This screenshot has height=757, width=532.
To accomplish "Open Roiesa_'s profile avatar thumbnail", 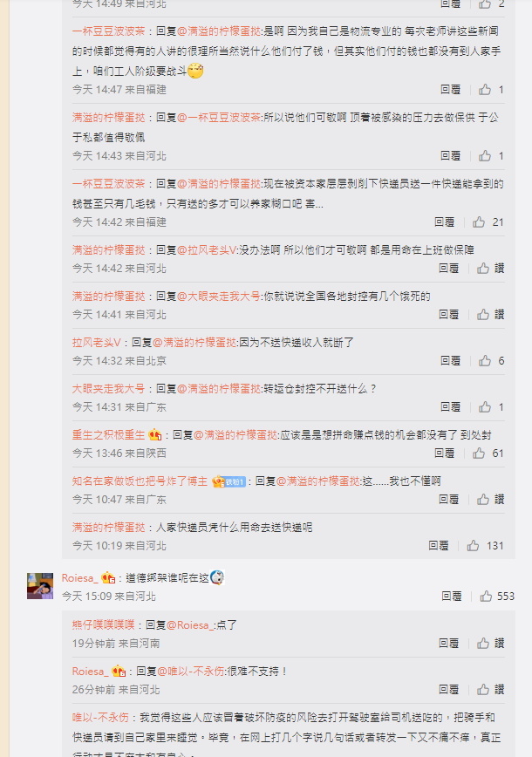I will [x=40, y=585].
